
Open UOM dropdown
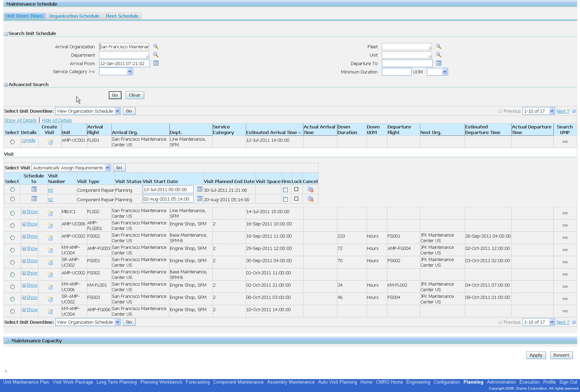tap(437, 72)
